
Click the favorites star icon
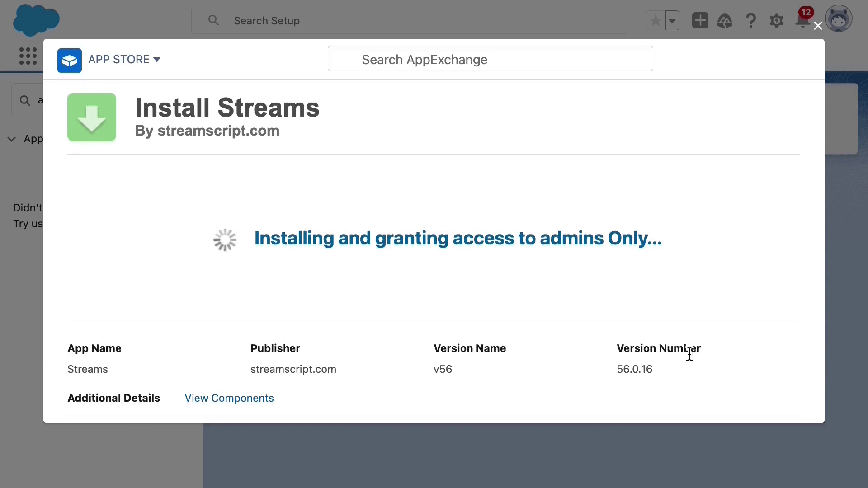click(x=656, y=21)
